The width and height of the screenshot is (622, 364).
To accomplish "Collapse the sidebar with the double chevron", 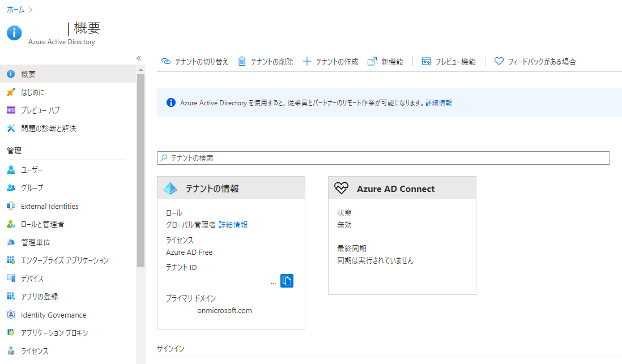I will pos(139,58).
